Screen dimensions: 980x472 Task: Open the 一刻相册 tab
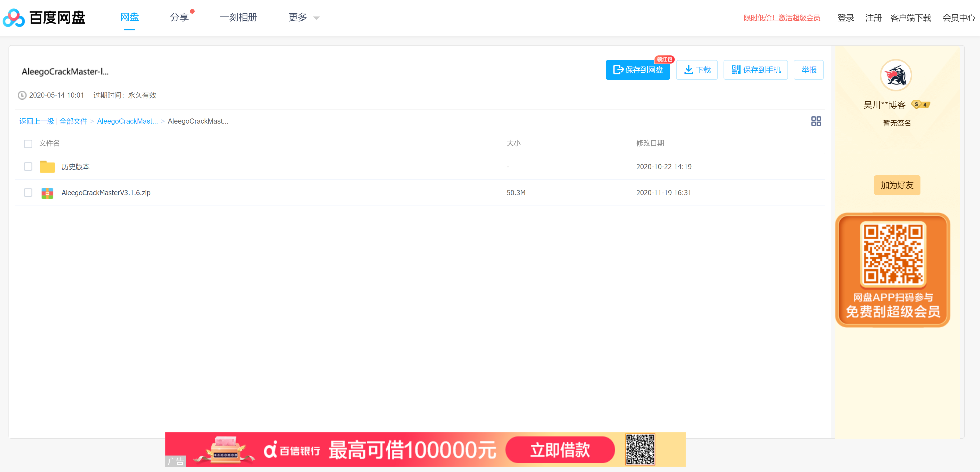click(x=238, y=18)
